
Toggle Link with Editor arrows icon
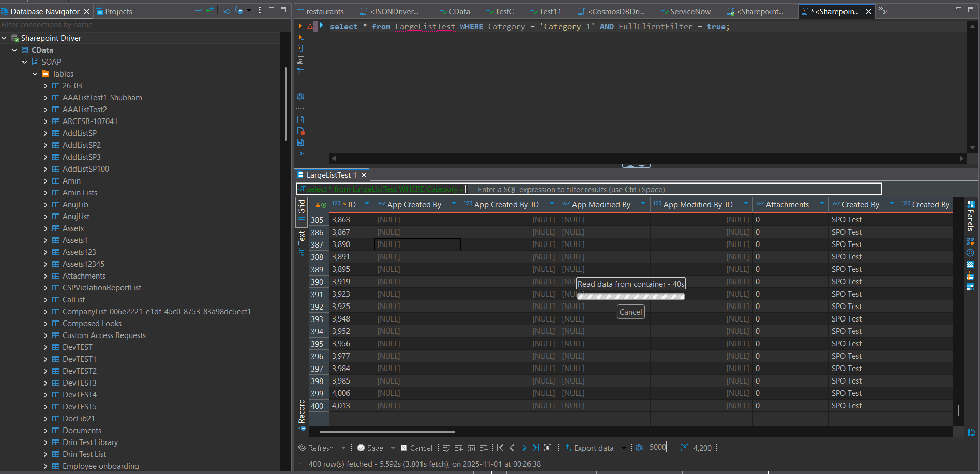(x=209, y=10)
